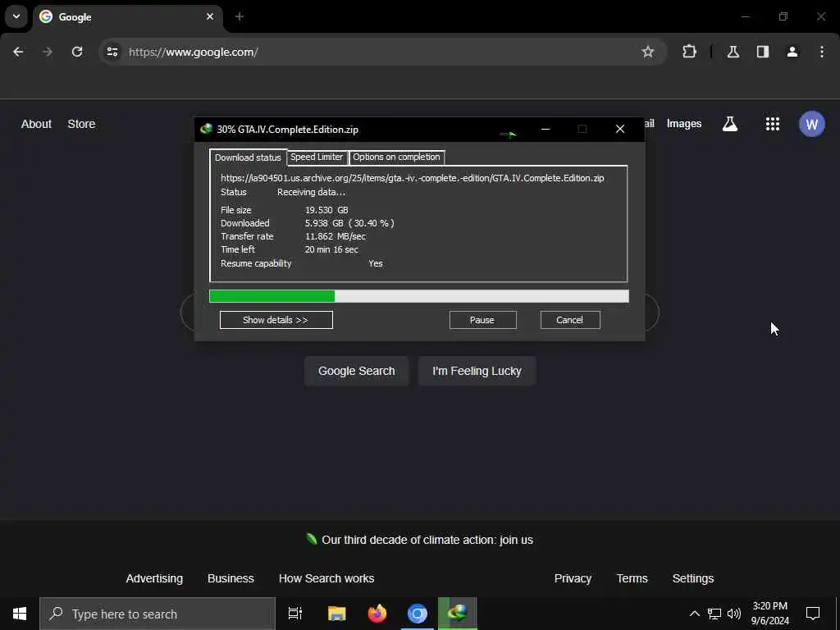Launch Firefox from the taskbar
This screenshot has height=630, width=840.
(x=377, y=614)
